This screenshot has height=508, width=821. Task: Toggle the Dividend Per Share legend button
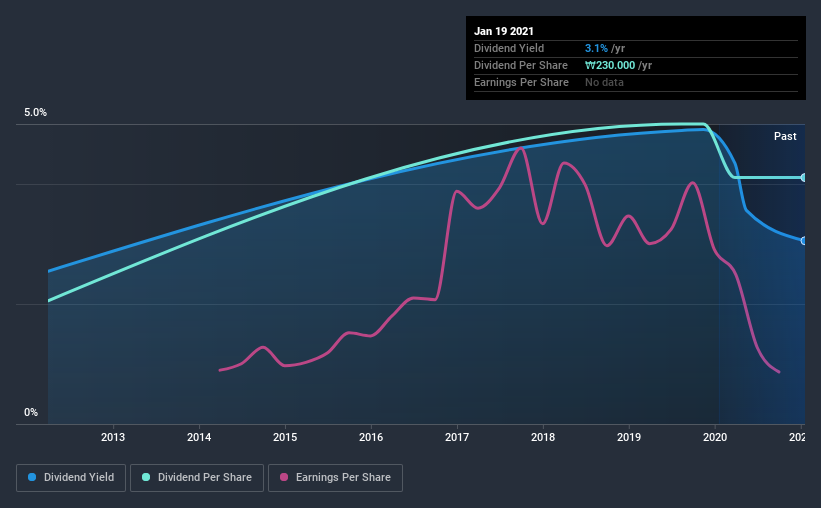(x=197, y=478)
